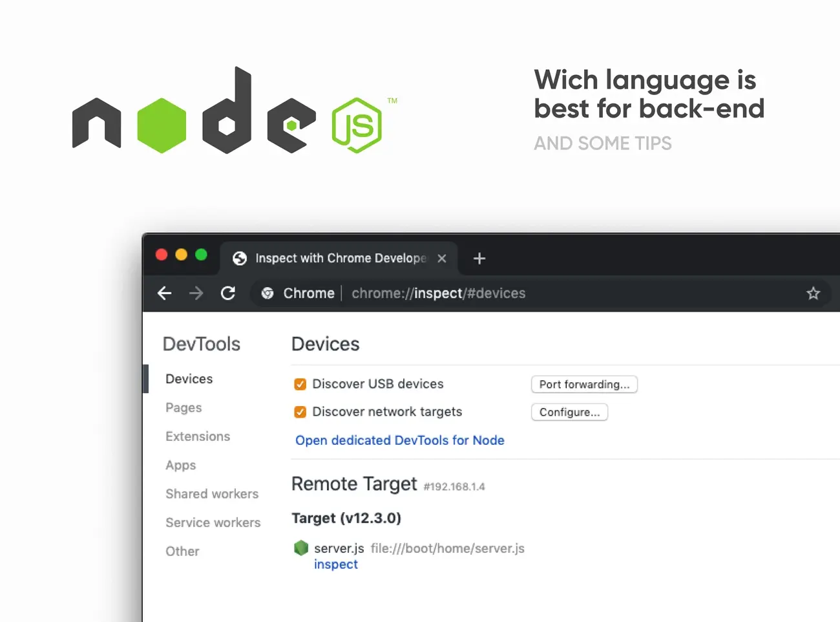Uncheck Discover network targets
Image resolution: width=840 pixels, height=622 pixels.
pyautogui.click(x=300, y=411)
